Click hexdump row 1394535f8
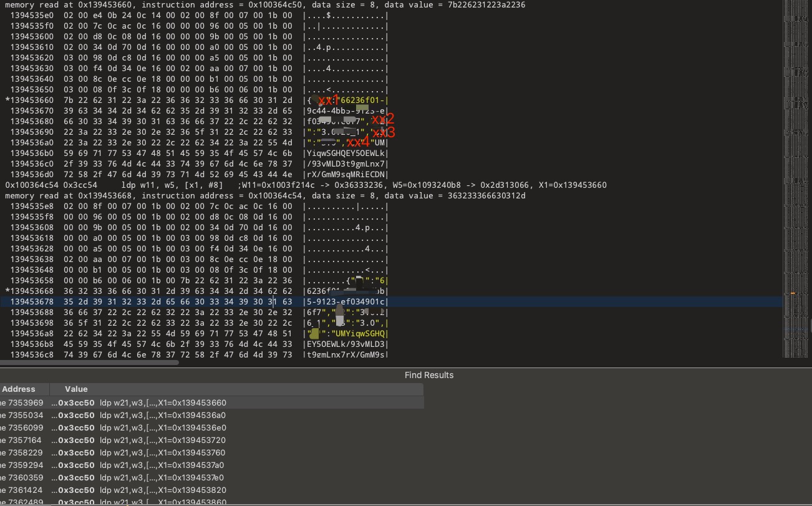812x506 pixels. click(x=199, y=217)
